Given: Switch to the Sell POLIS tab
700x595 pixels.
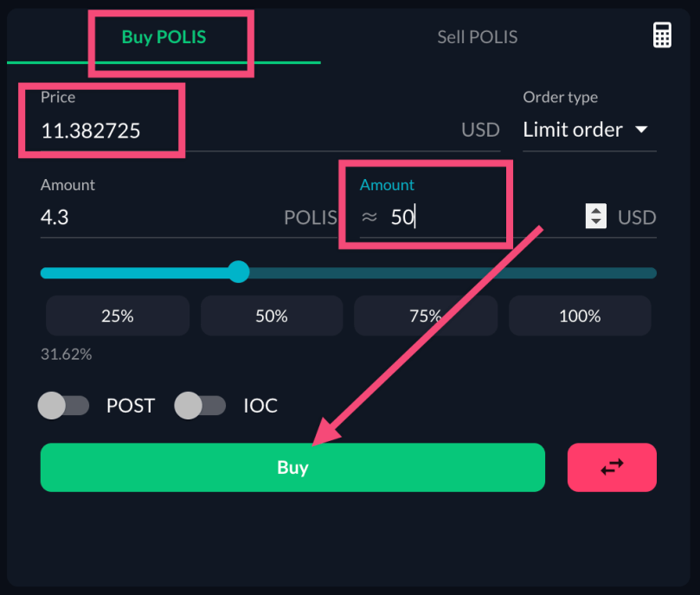Looking at the screenshot, I should 477,36.
